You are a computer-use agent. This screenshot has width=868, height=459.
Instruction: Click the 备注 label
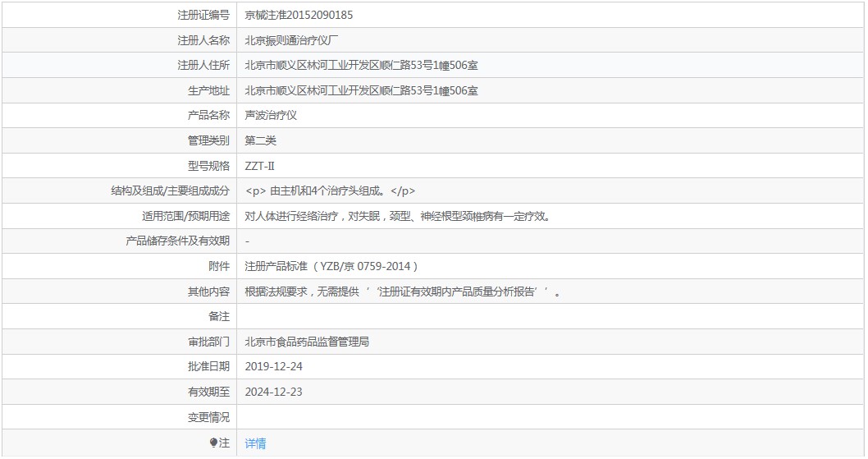click(x=219, y=316)
